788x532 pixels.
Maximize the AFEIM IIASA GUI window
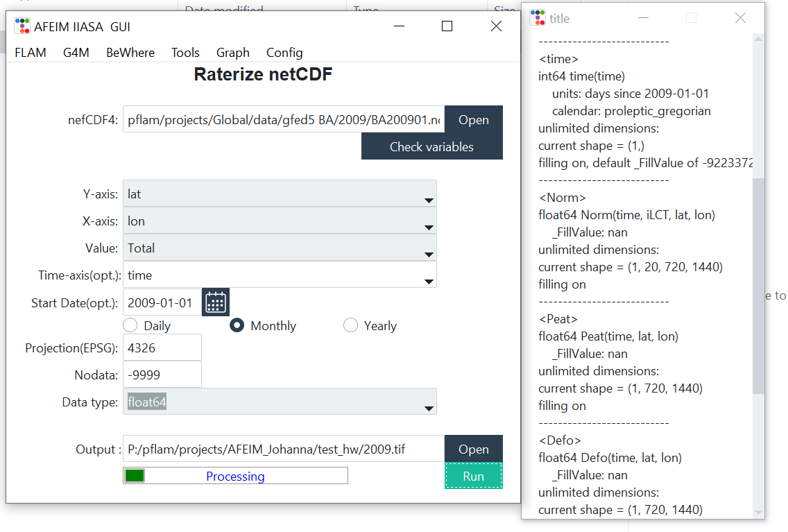[447, 26]
